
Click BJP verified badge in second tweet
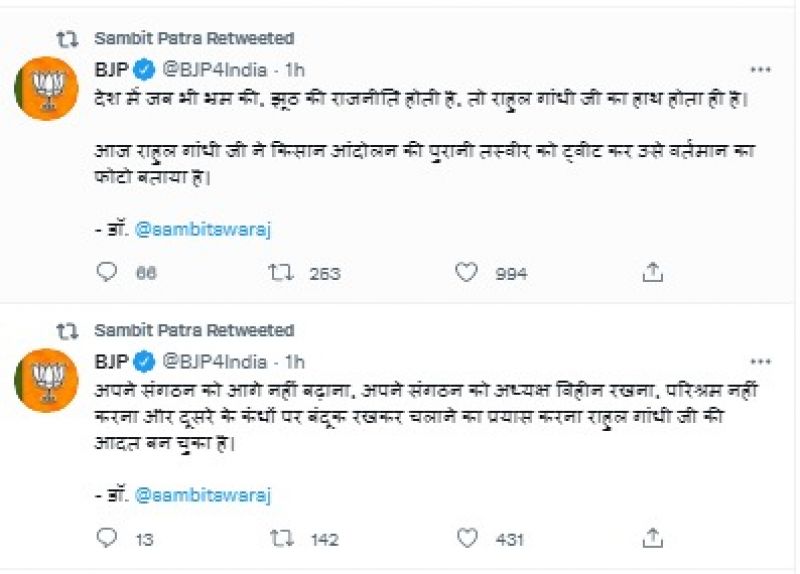coord(145,361)
